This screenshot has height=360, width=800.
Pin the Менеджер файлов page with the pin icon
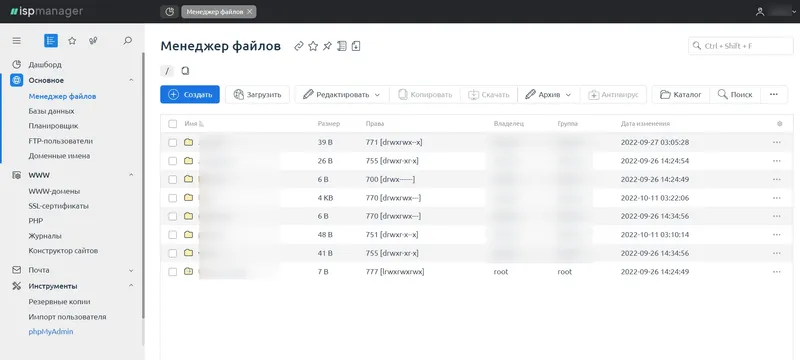pos(328,46)
